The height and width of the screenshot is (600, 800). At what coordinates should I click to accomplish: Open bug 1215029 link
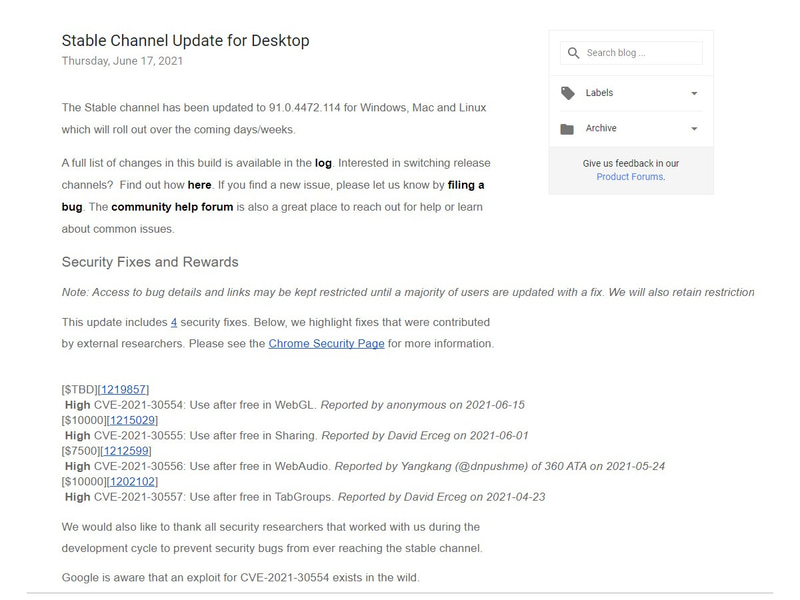(132, 420)
